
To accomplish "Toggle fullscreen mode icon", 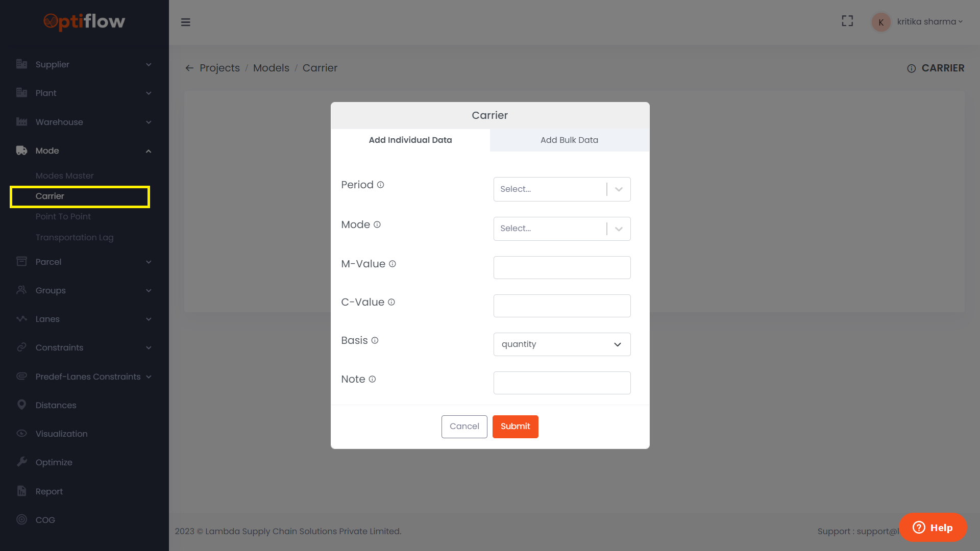I will point(847,21).
